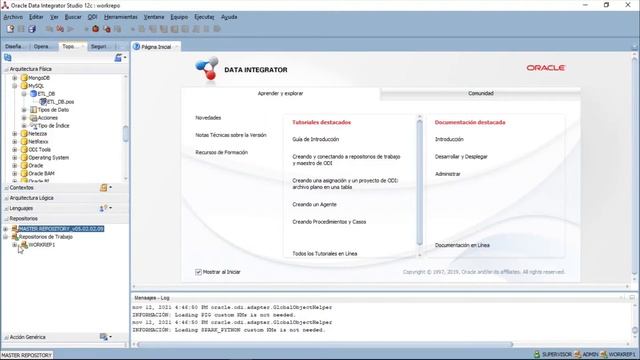This screenshot has width=640, height=360.
Task: Open the Archivo menu
Action: [x=13, y=17]
